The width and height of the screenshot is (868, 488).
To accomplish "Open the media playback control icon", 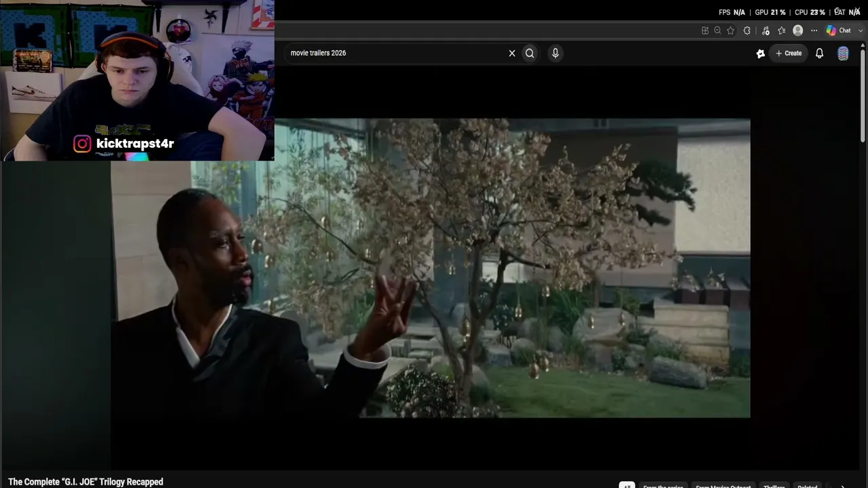I will point(766,30).
